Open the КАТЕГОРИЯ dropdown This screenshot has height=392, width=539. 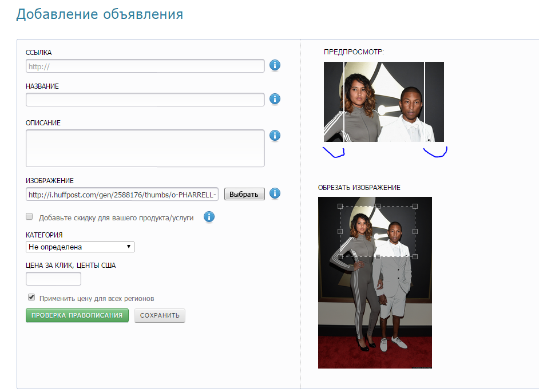click(x=80, y=247)
